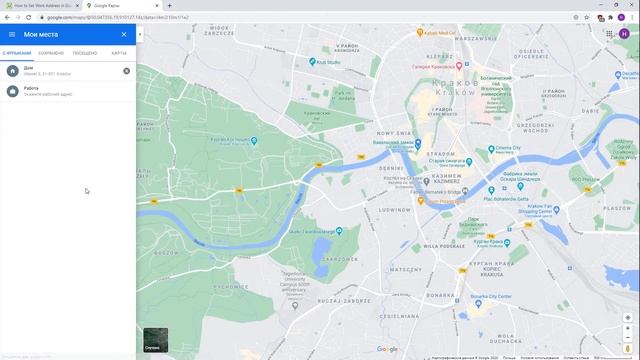Click the Cinema City map pin
This screenshot has height=360, width=640.
click(491, 149)
